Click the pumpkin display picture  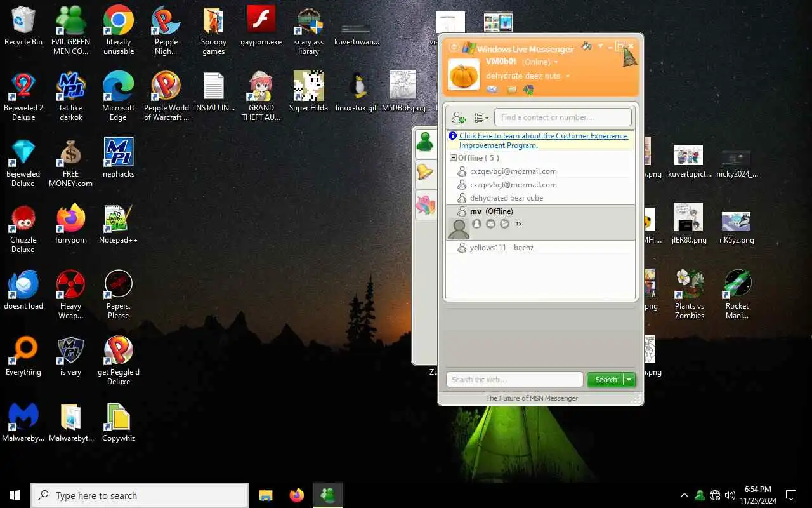(464, 74)
